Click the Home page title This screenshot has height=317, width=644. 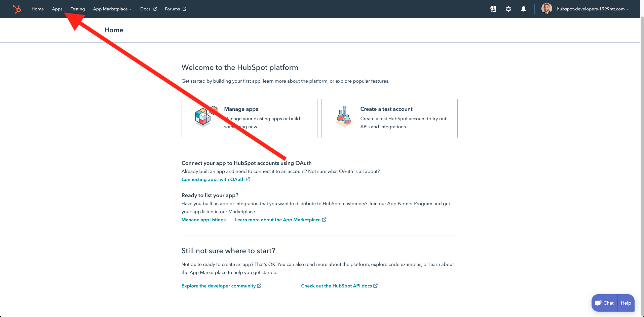[x=114, y=30]
